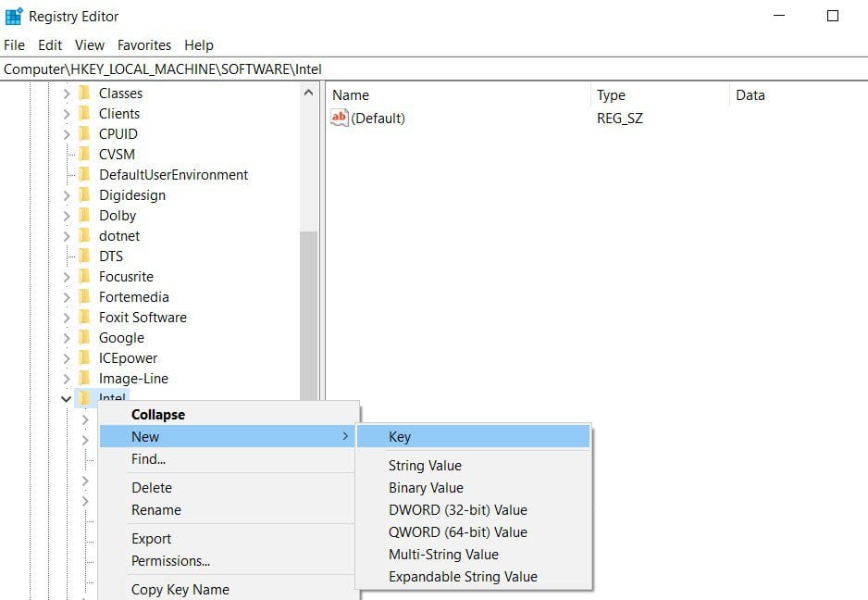Image resolution: width=868 pixels, height=600 pixels.
Task: Create a new Binary Value
Action: [x=473, y=488]
